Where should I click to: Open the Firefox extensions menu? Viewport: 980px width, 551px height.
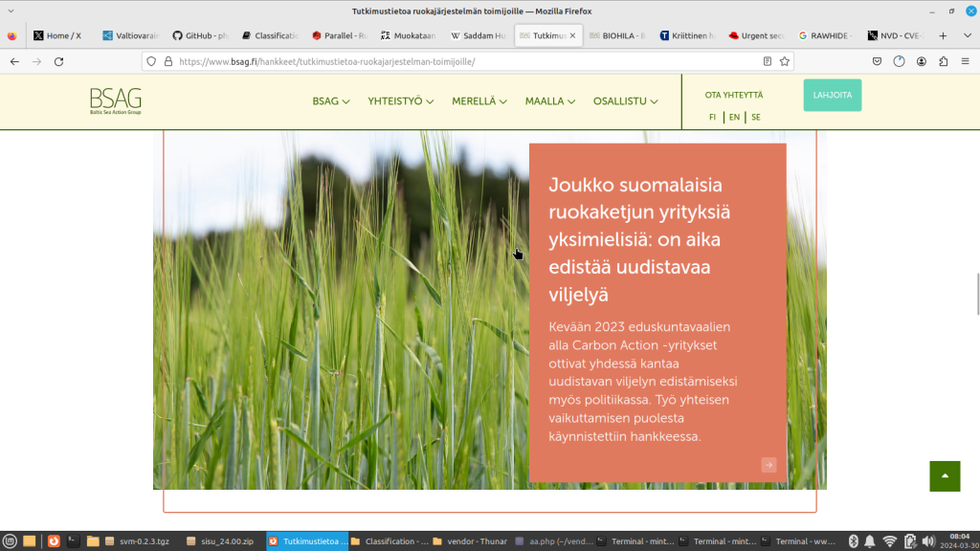click(943, 61)
